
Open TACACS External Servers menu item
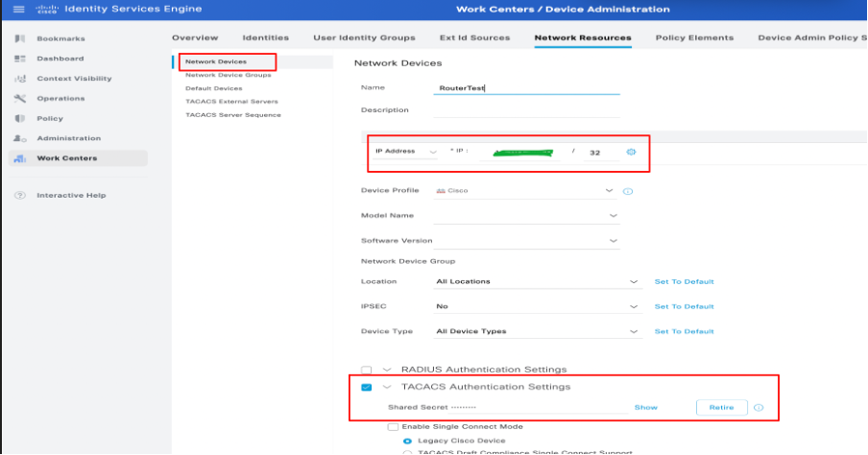(232, 102)
